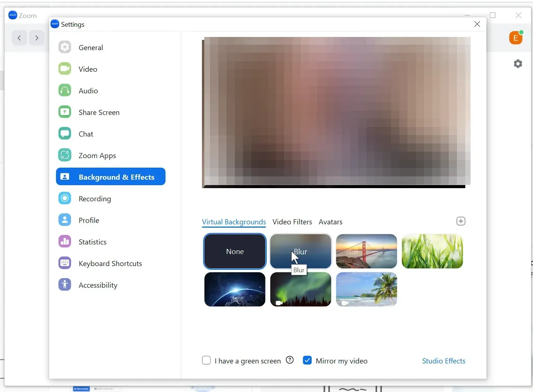The height and width of the screenshot is (392, 533).
Task: Enable the I have a green screen checkbox
Action: (x=206, y=361)
